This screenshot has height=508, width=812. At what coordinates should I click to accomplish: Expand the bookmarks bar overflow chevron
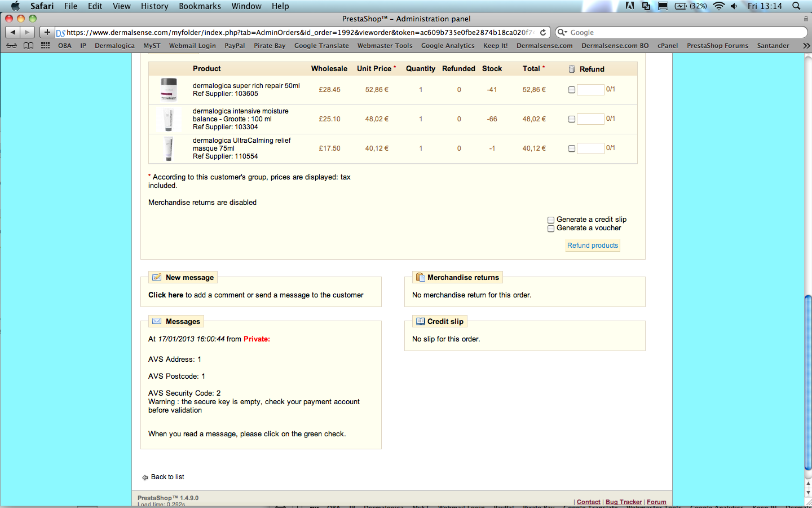806,46
